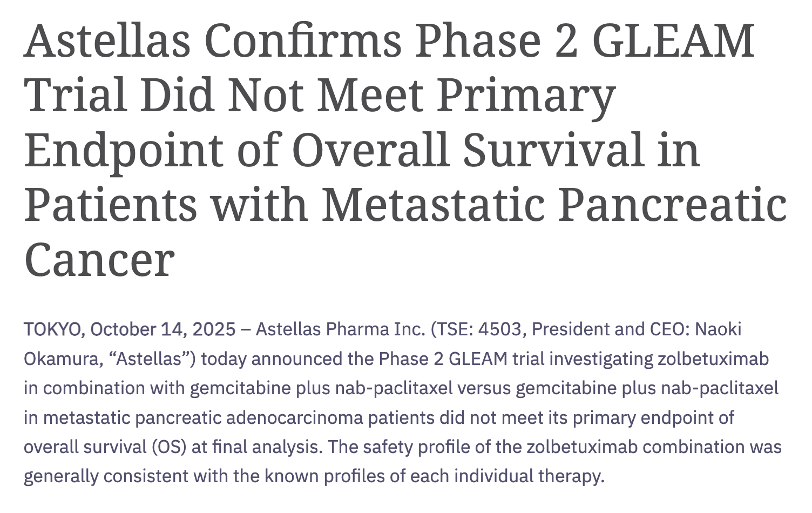The height and width of the screenshot is (513, 812).
Task: Click 'zolbetuximab' after the word 'investigating'
Action: point(713,359)
